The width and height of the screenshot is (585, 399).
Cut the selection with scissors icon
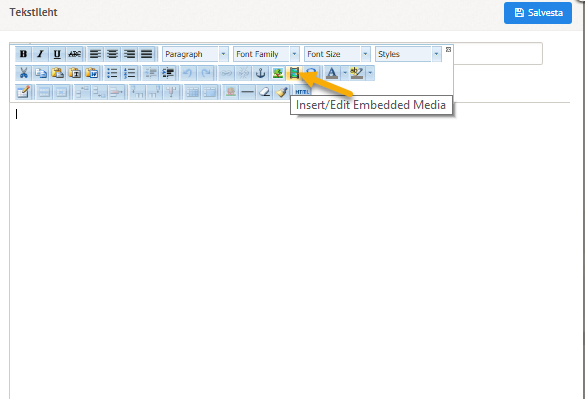[x=24, y=73]
